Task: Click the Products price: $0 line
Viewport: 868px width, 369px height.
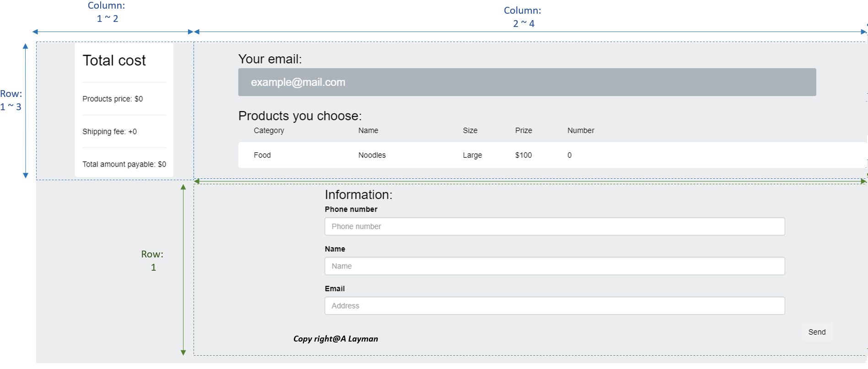Action: tap(113, 99)
